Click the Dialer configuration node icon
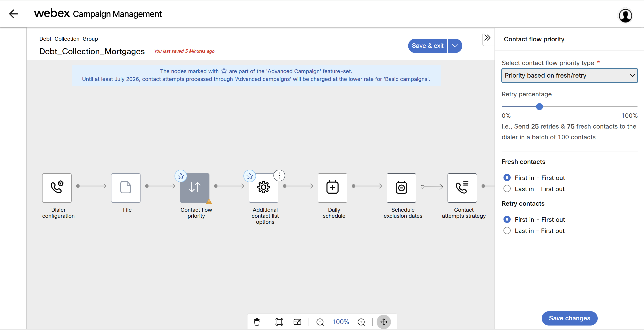This screenshot has height=332, width=644. 57,188
